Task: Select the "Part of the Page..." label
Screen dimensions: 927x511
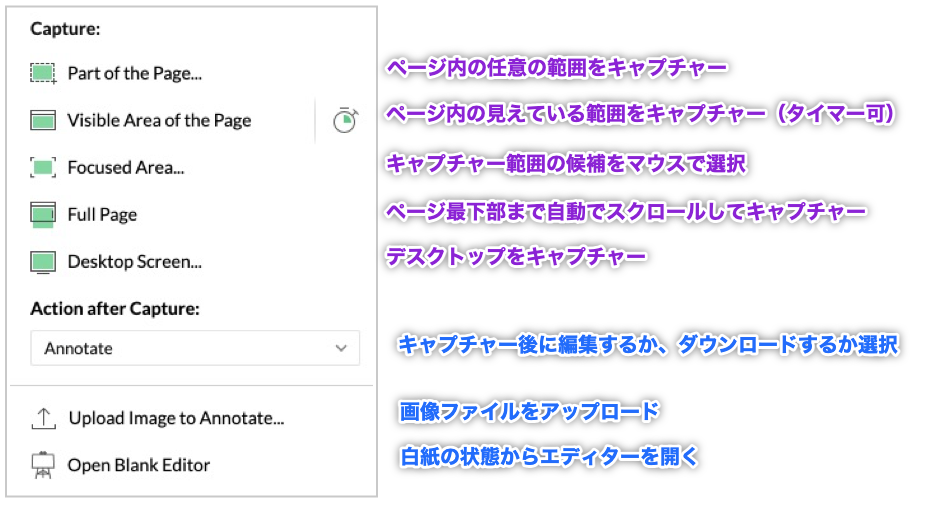Action: tap(133, 73)
